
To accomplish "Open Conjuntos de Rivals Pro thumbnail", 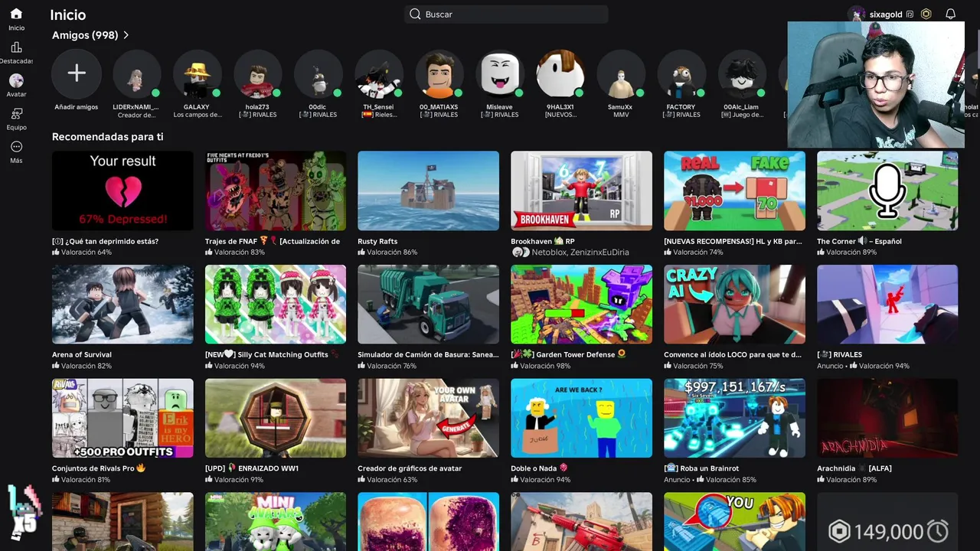I will [x=122, y=418].
